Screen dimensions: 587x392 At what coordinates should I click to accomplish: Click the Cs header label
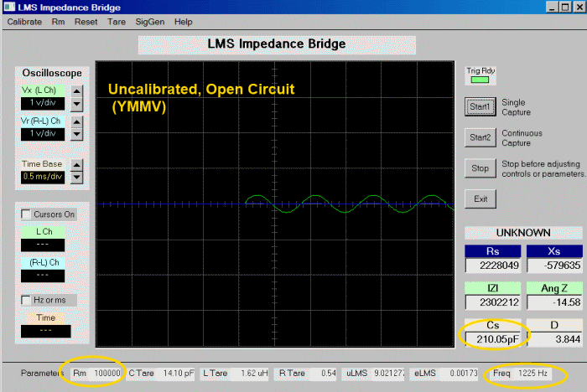tap(493, 325)
